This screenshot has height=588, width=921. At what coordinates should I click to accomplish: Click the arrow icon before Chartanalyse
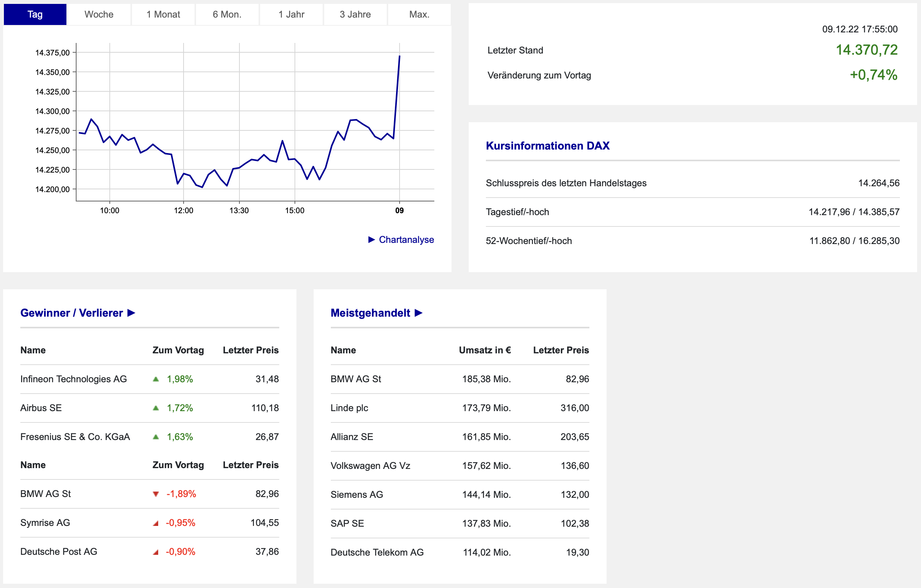click(371, 239)
